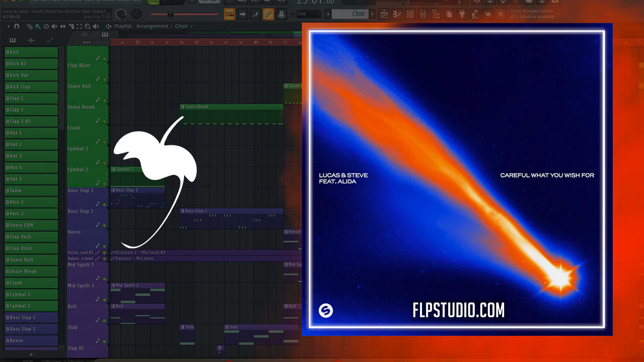Select the Tamb pattern in picker

coord(31,191)
